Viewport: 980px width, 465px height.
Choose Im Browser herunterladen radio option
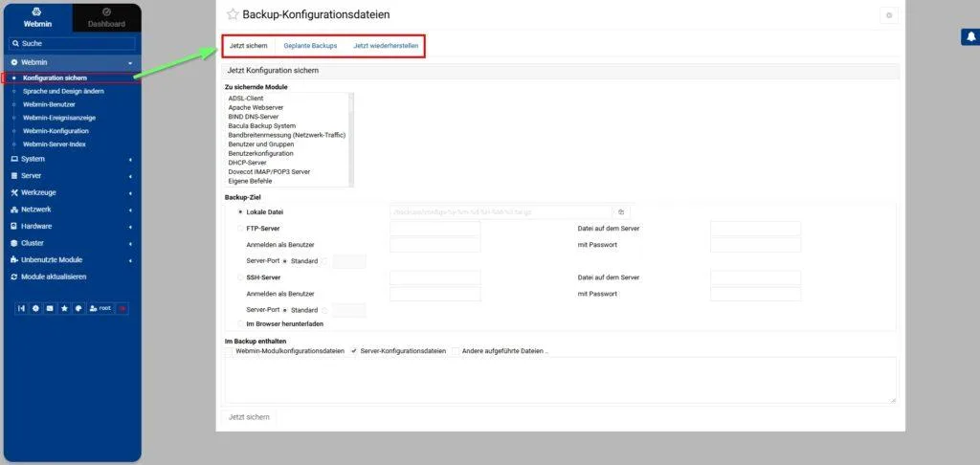(x=240, y=324)
